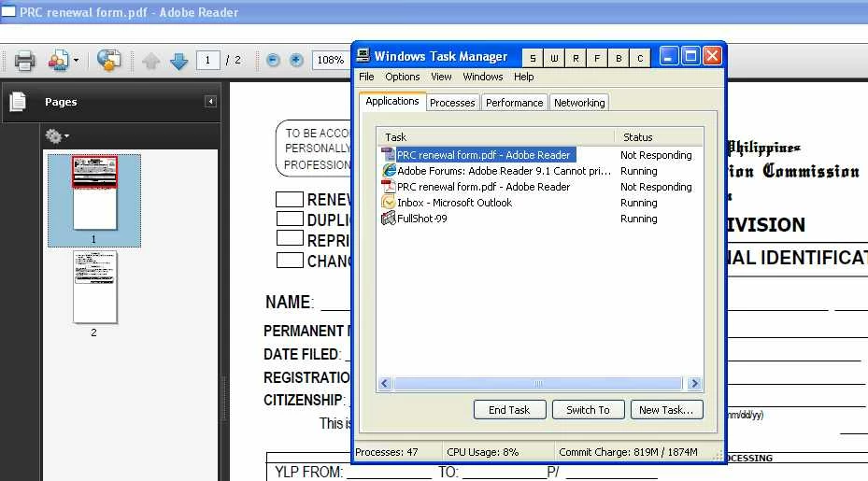Click the Outlook icon in task list
This screenshot has height=481, width=868.
tap(388, 203)
